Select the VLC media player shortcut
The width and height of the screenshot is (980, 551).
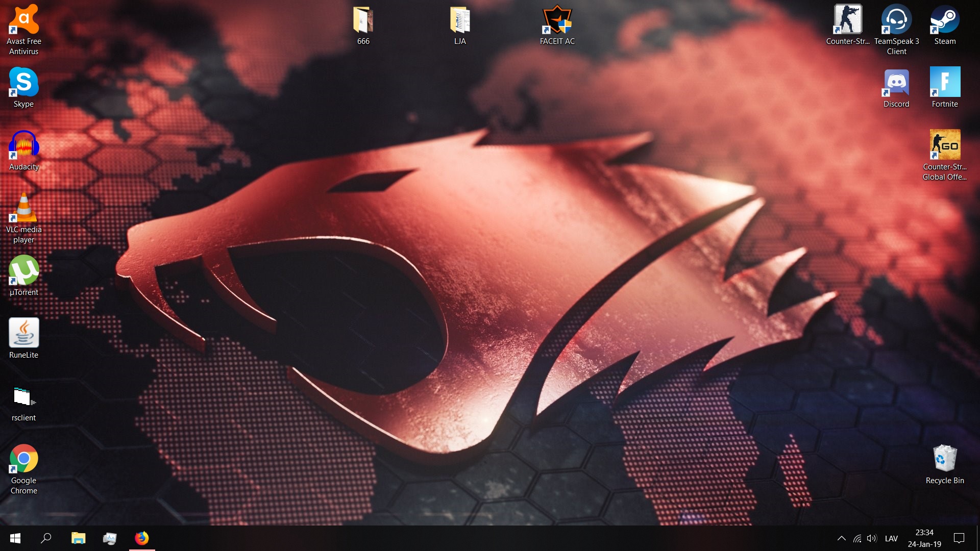(24, 218)
